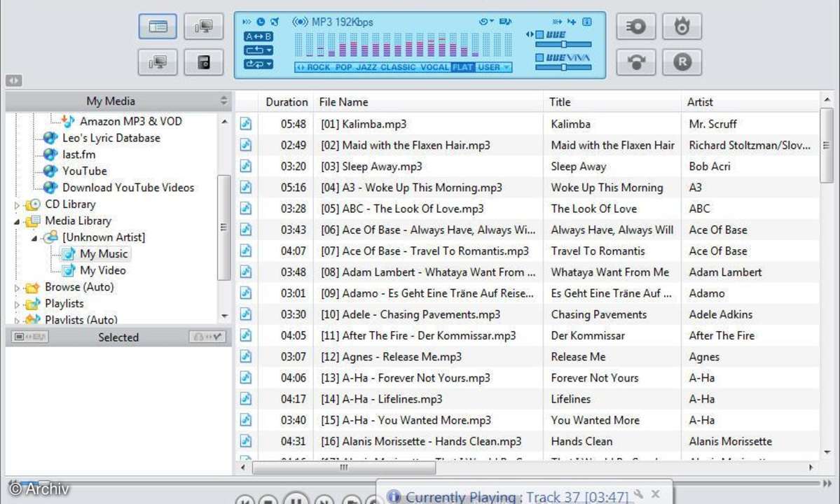Sort by the Artist column header
Screen dimensions: 840x504
pyautogui.click(x=750, y=101)
